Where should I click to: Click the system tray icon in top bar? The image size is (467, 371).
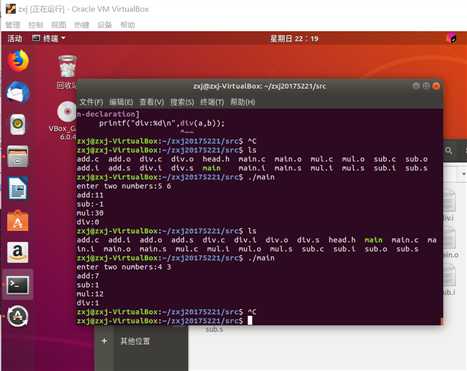451,38
